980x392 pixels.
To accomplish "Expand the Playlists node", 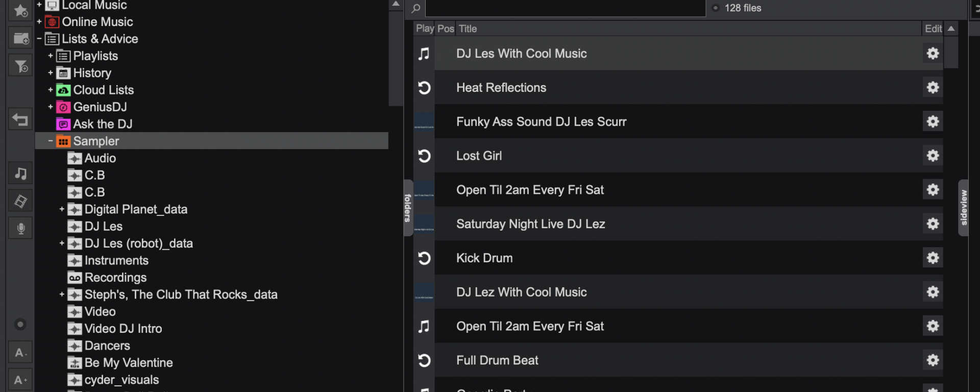I will tap(51, 56).
